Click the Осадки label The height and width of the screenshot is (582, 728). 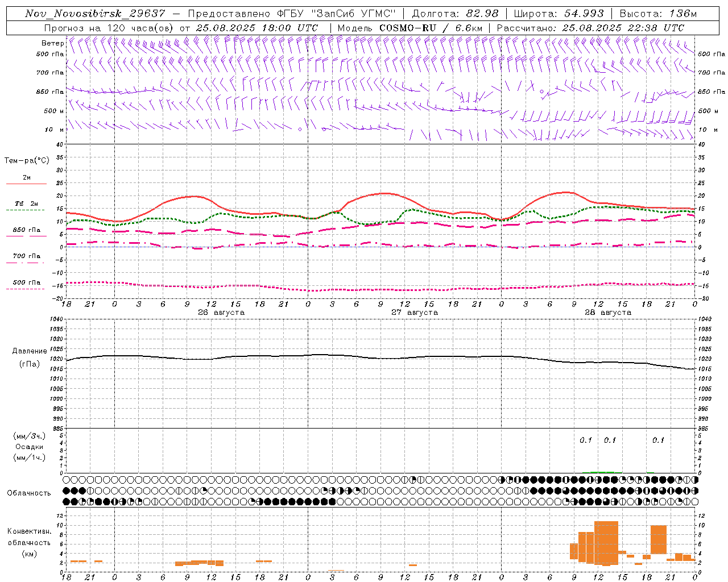pyautogui.click(x=30, y=447)
